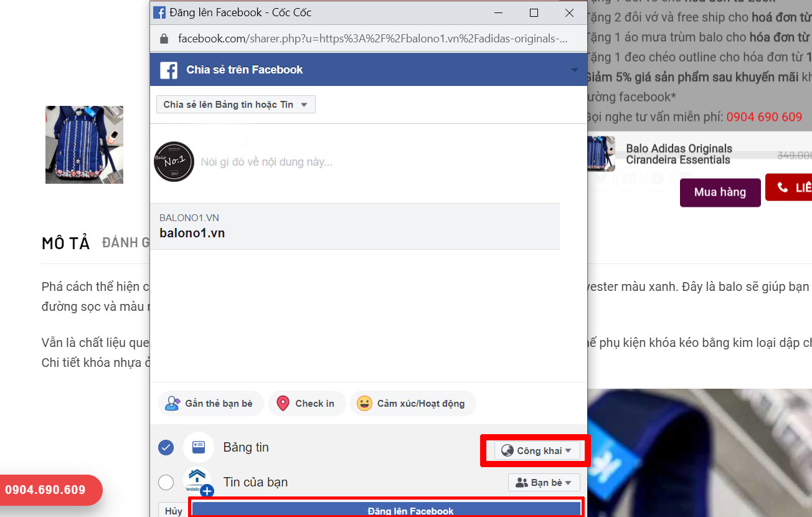Click the 'Mua hàng' button on the product page
This screenshot has width=812, height=517.
[x=720, y=192]
